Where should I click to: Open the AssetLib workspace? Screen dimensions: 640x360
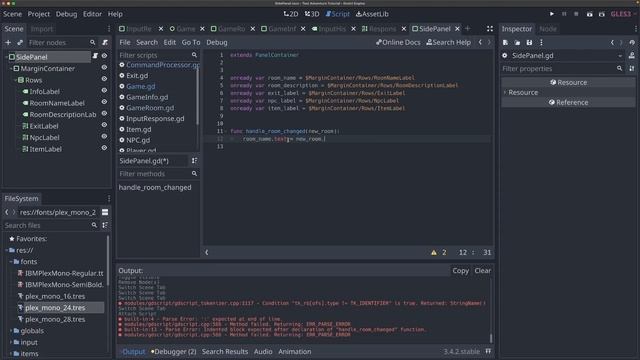[x=372, y=14]
